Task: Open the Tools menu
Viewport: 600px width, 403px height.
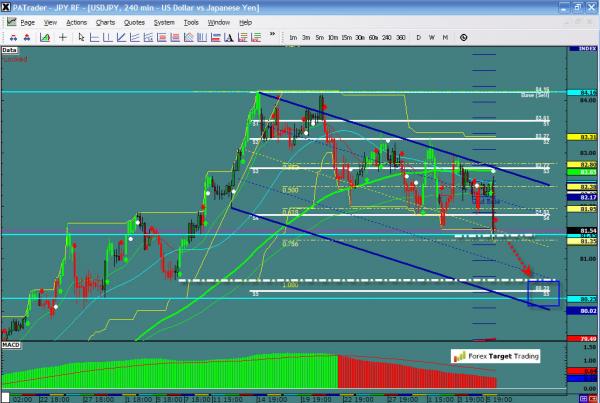Action: point(190,21)
